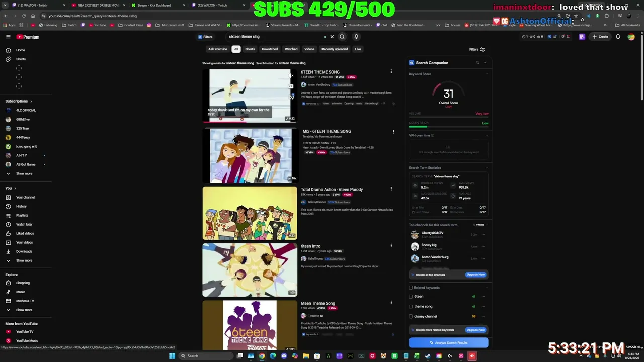Click the Create button

click(600, 37)
